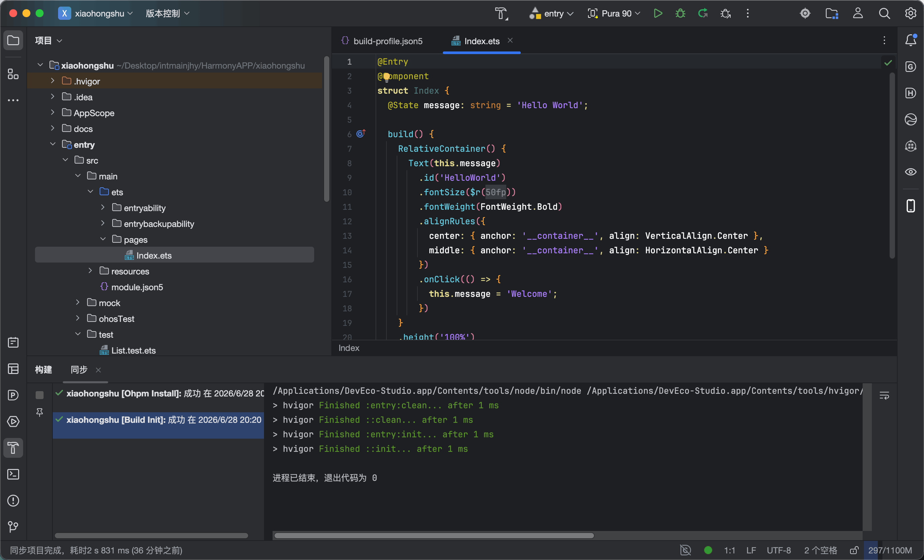924x560 pixels.
Task: Open the Pura 90 device dropdown
Action: 614,14
